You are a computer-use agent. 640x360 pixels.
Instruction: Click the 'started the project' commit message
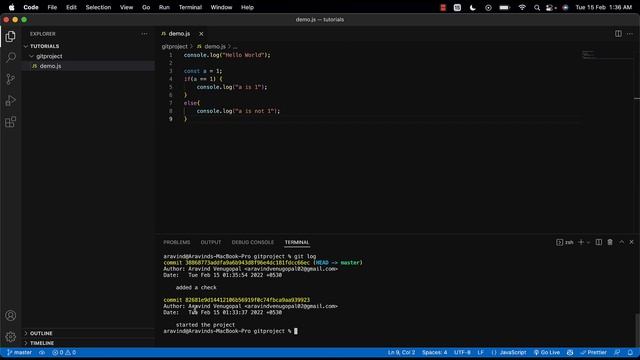click(205, 325)
